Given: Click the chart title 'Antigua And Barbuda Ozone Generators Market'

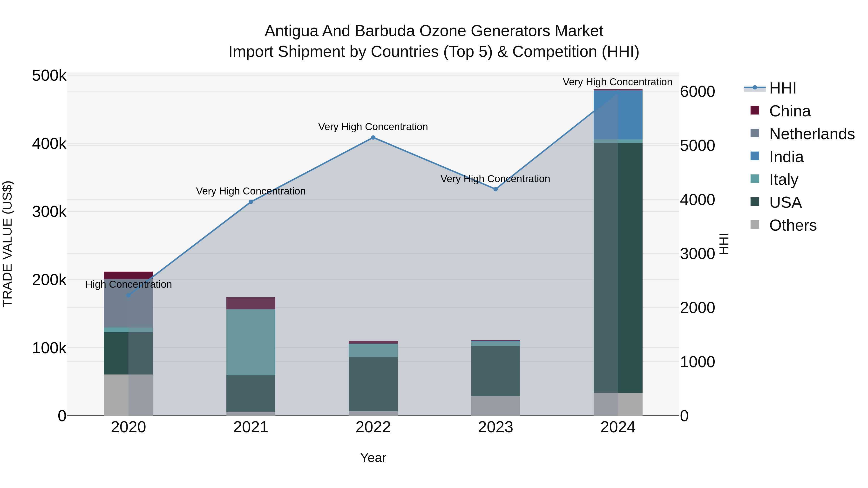Looking at the screenshot, I should (434, 31).
